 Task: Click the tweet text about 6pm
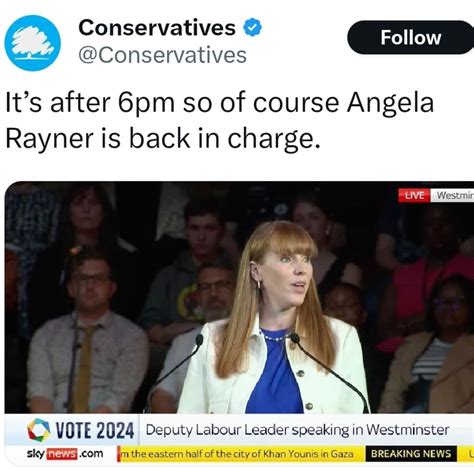pyautogui.click(x=220, y=120)
